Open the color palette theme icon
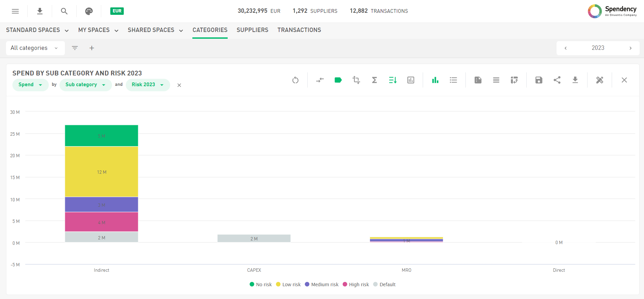Viewport: 644px width, 299px height. click(x=89, y=11)
